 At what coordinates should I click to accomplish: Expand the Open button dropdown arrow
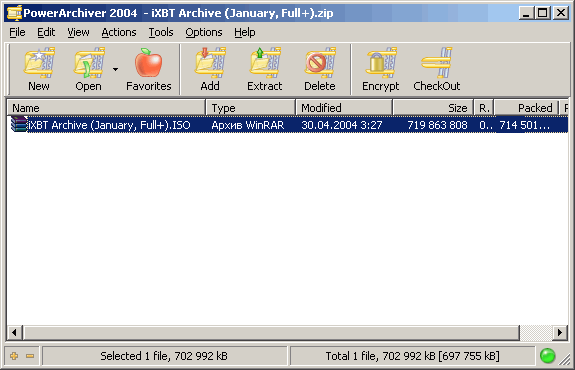[x=116, y=69]
